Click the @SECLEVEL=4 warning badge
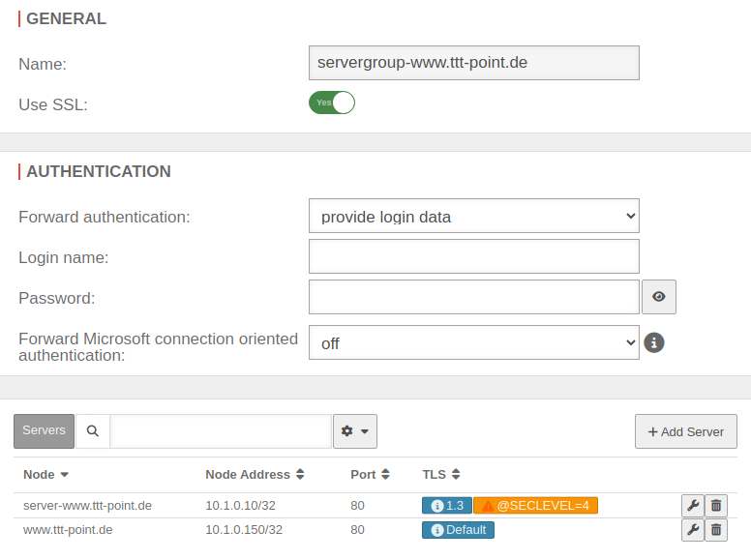This screenshot has height=560, width=751. coord(535,505)
